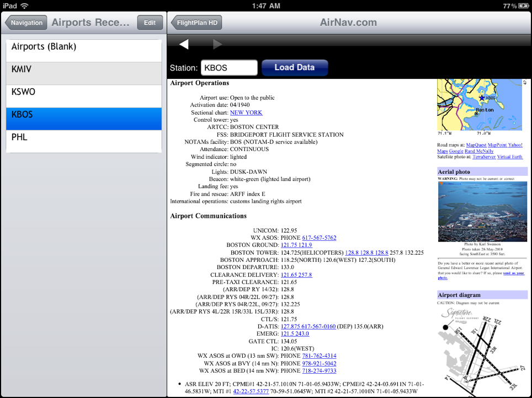Click Load Data button
Screen dimensions: 532x398
click(294, 68)
